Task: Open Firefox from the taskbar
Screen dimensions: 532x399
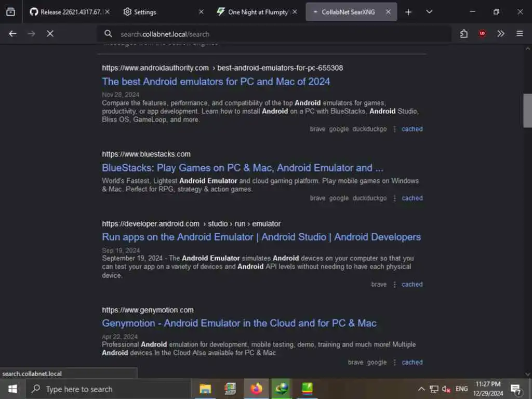Action: click(x=256, y=389)
